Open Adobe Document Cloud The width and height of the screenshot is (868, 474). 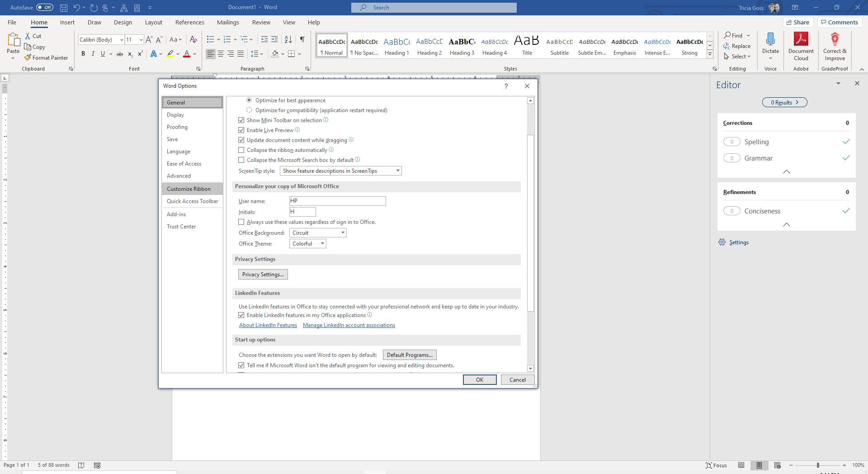[x=801, y=46]
